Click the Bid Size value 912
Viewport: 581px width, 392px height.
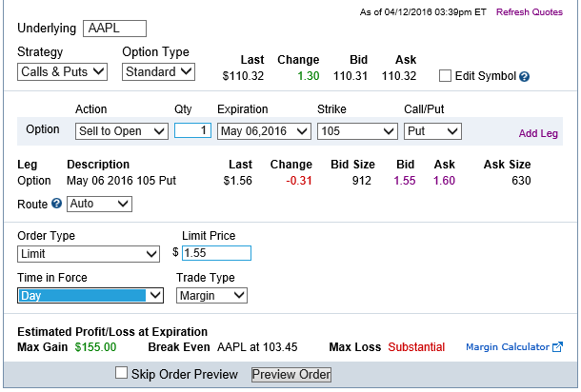click(362, 181)
